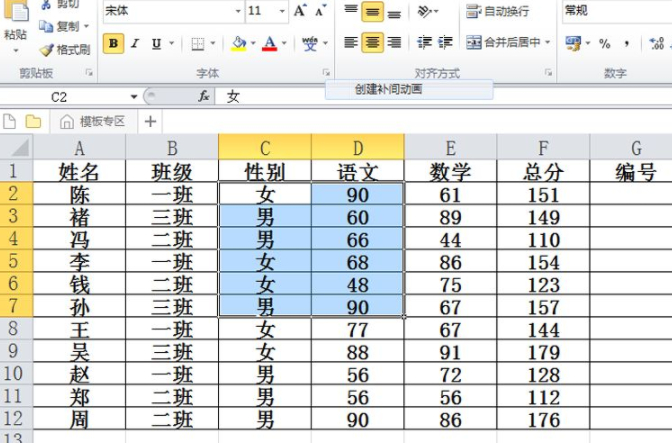
Task: Select column C header
Action: [x=265, y=148]
